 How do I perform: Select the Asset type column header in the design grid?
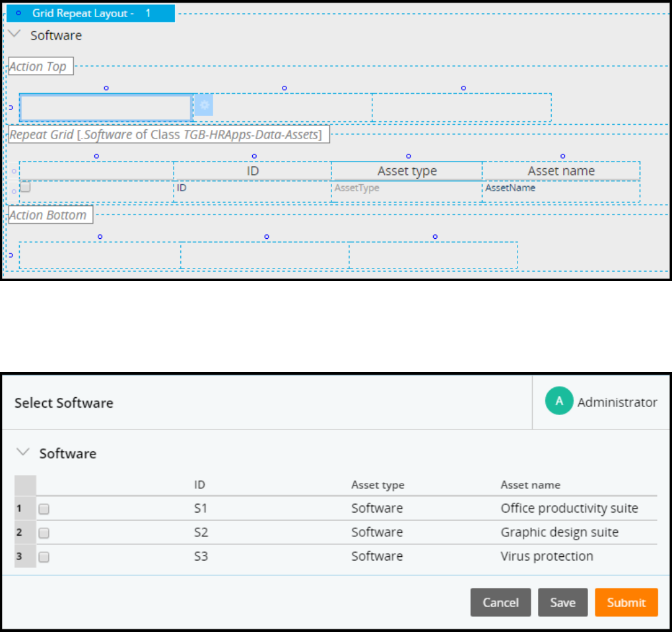pyautogui.click(x=407, y=171)
